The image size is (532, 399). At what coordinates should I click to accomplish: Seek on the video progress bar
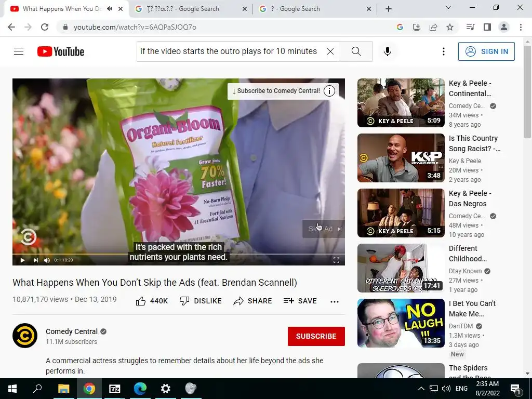point(179,254)
